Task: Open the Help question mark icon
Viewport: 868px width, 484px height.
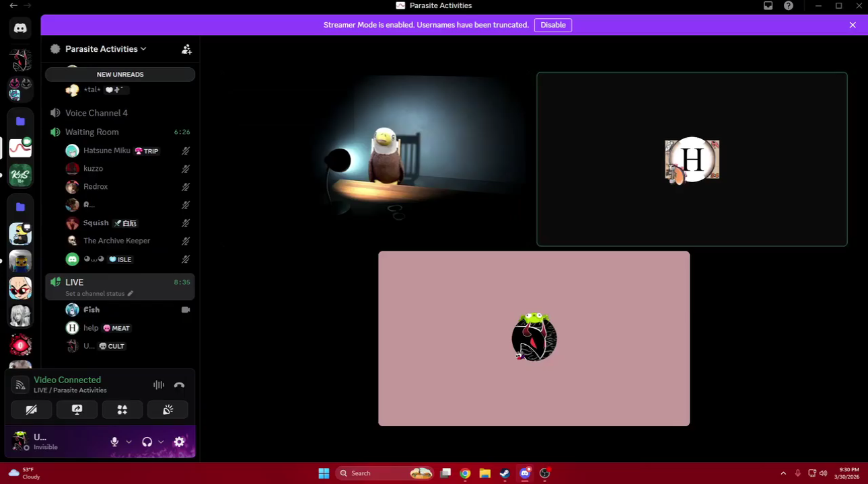Action: pyautogui.click(x=789, y=5)
